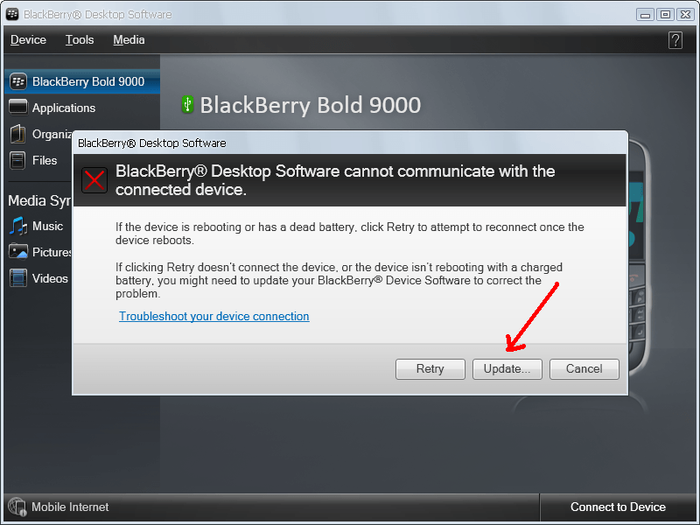Open the Media menu
The height and width of the screenshot is (525, 700).
point(129,40)
